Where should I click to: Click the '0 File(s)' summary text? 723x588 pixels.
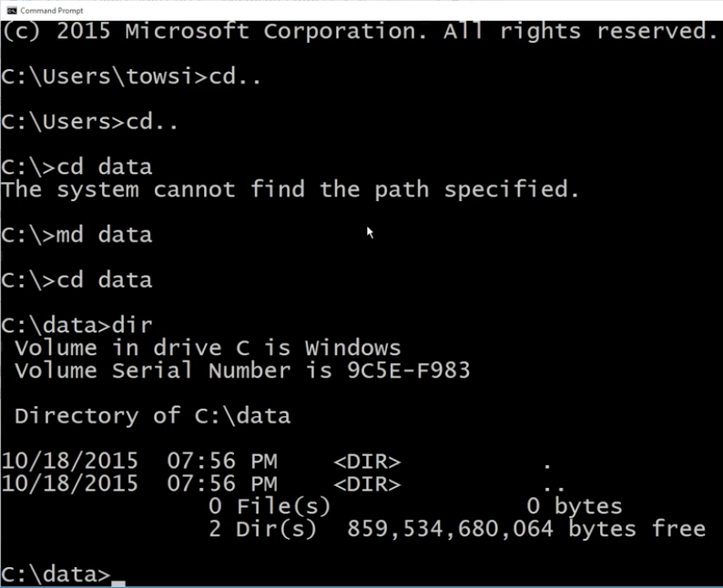pos(270,506)
